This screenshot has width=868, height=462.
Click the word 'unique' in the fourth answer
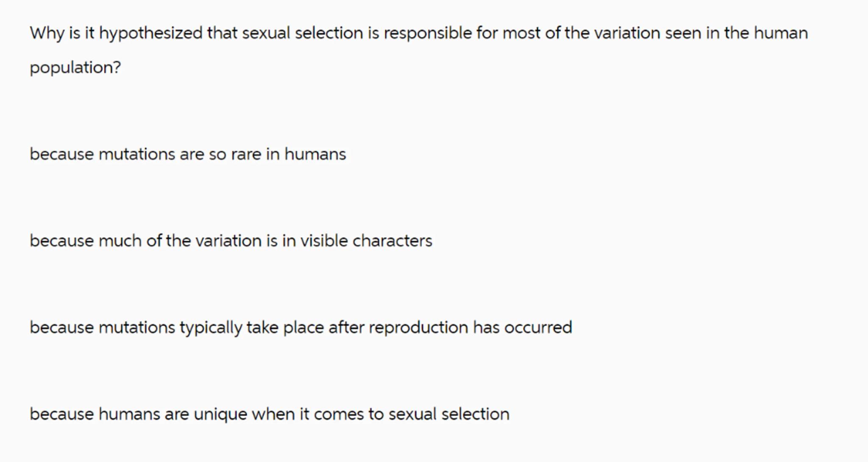(220, 414)
